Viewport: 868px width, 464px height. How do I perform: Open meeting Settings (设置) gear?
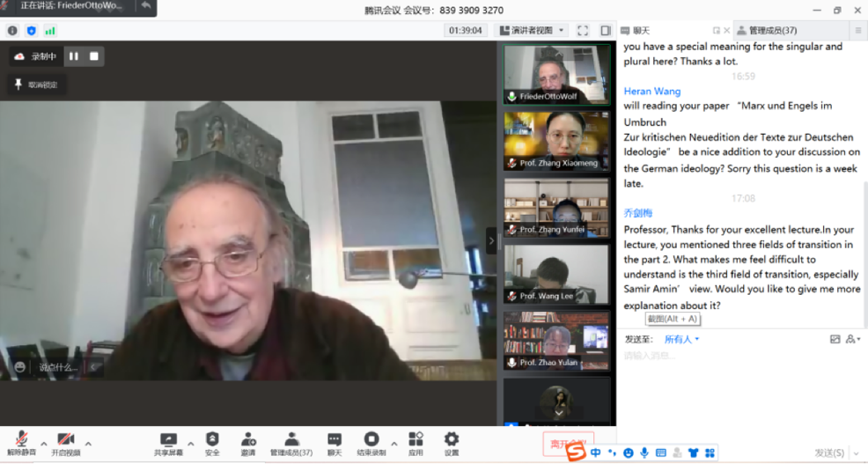452,443
